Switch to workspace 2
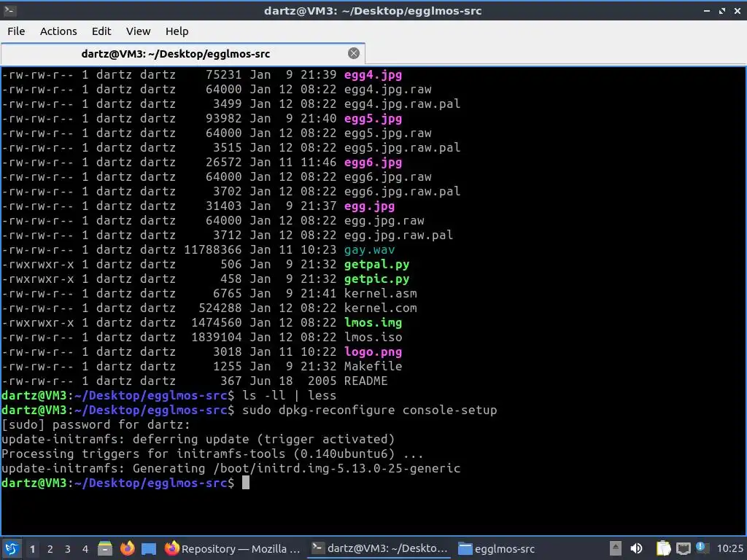Image resolution: width=747 pixels, height=560 pixels. [50, 549]
